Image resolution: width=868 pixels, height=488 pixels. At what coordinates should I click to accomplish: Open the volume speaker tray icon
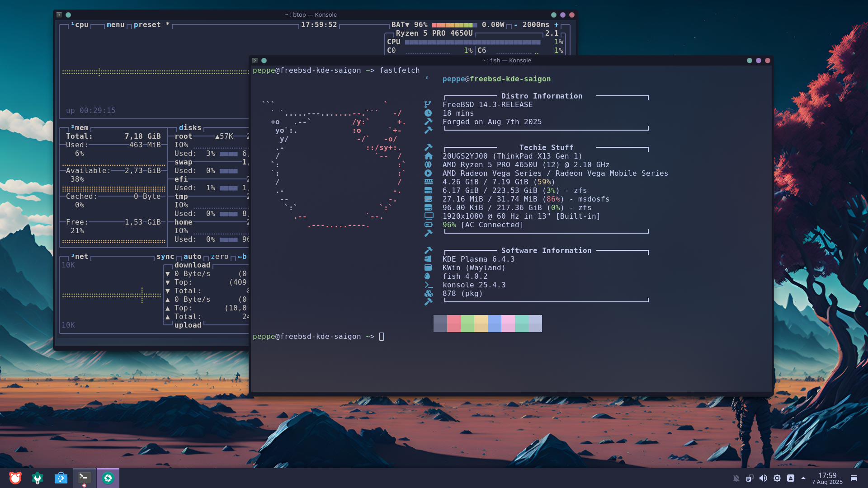coord(763,478)
